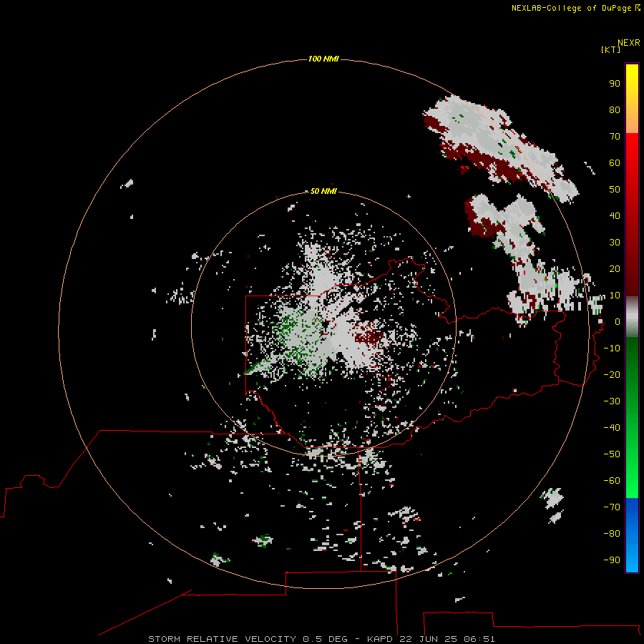Click the STORM RELATIVE VELOCITY caption text
The width and height of the screenshot is (644, 644).
tap(222, 639)
